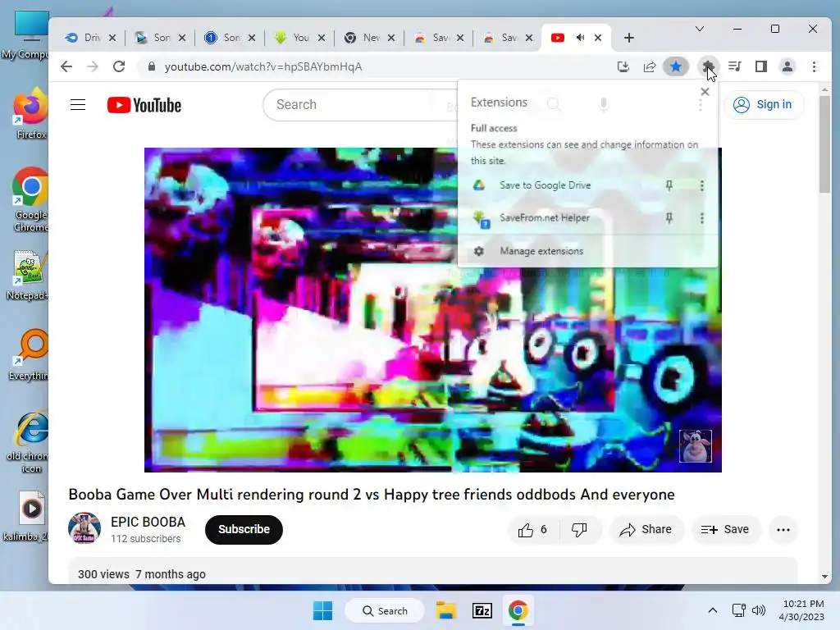The height and width of the screenshot is (630, 840).
Task: Click the YouTube Sign in button
Action: 763,104
